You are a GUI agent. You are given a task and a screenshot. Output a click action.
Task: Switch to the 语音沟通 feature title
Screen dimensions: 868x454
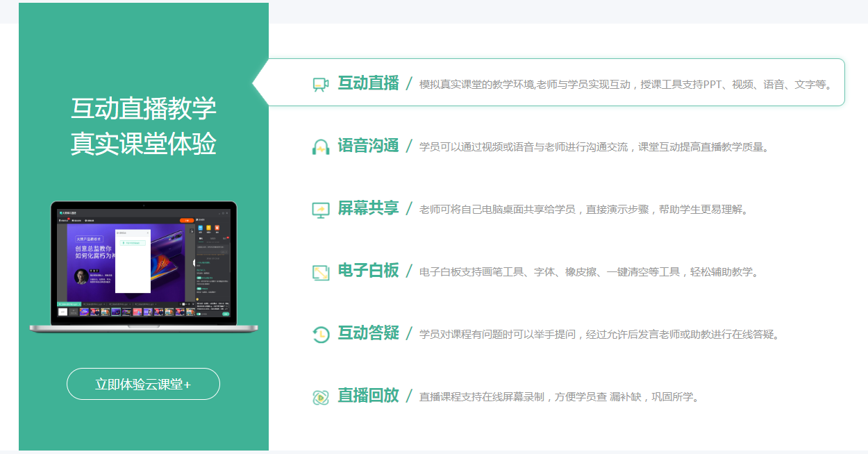click(x=368, y=146)
